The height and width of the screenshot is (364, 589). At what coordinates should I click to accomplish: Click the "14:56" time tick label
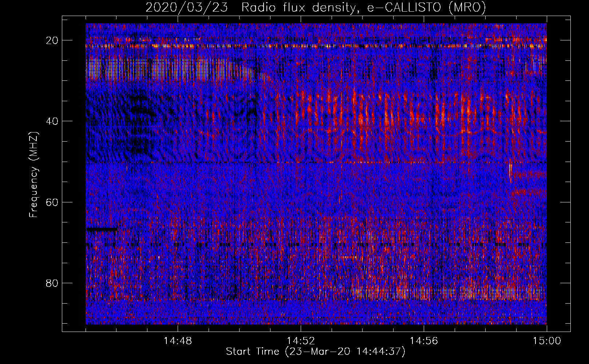click(424, 341)
